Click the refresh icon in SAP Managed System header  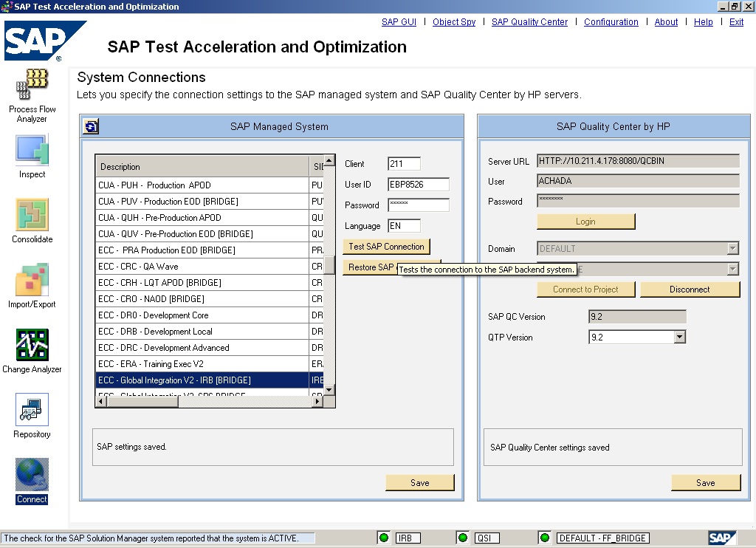pyautogui.click(x=91, y=126)
